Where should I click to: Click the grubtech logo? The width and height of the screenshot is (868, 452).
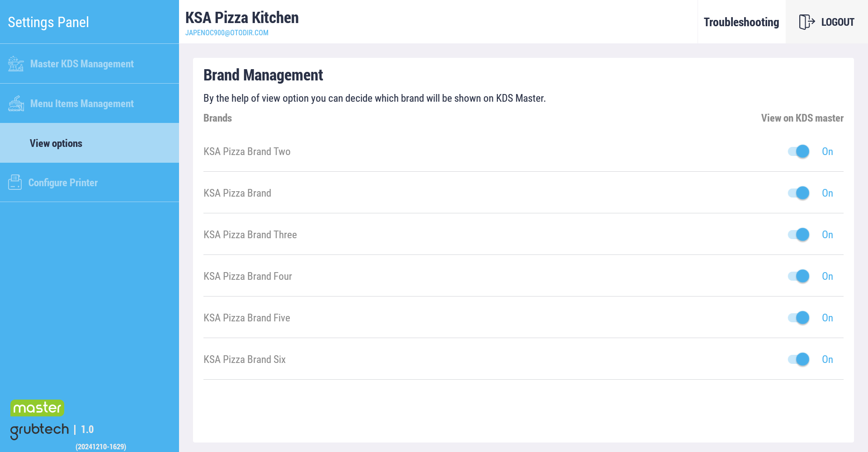click(40, 430)
